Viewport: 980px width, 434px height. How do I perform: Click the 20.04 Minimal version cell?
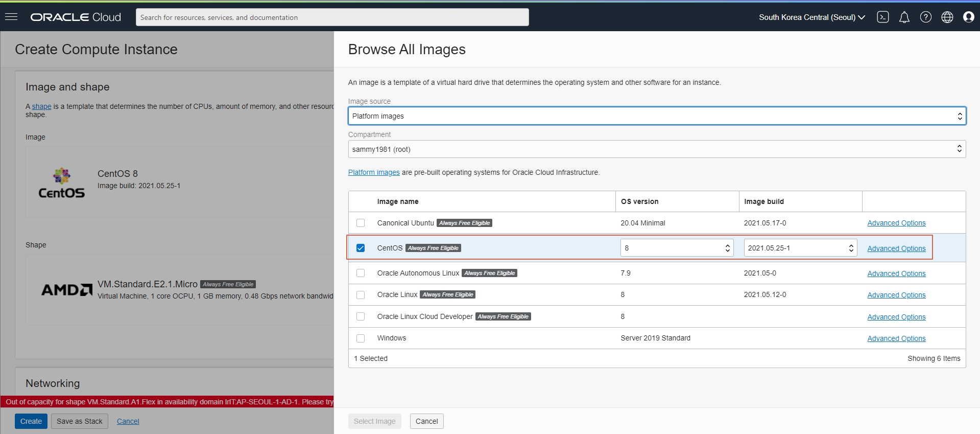click(x=643, y=223)
